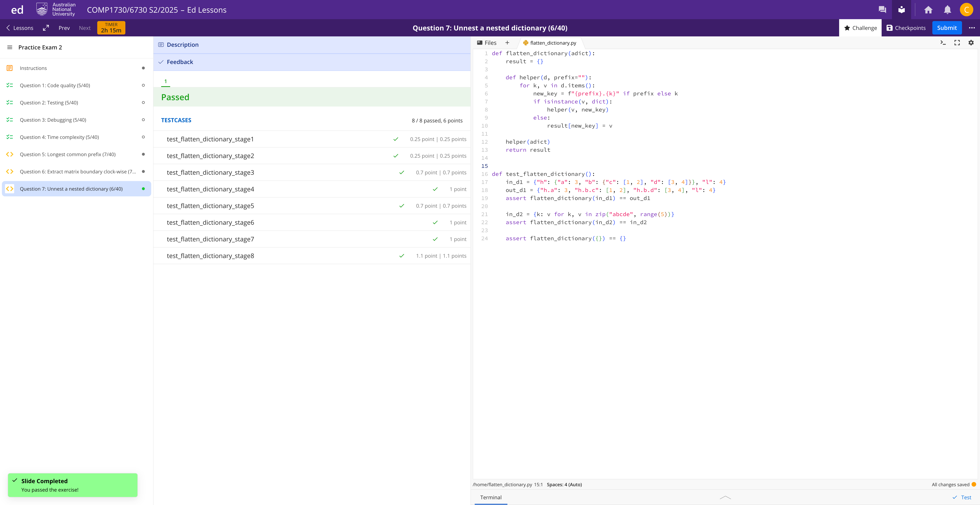Click the Question 6 code icon
This screenshot has height=505, width=980.
click(10, 171)
